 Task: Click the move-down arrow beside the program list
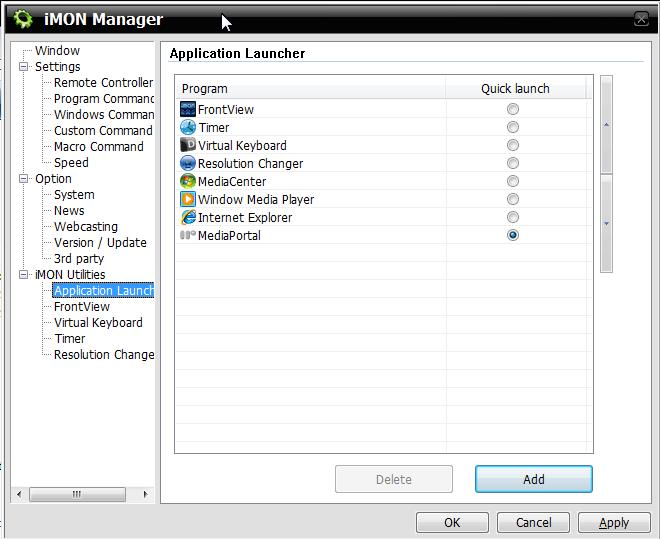[x=606, y=224]
